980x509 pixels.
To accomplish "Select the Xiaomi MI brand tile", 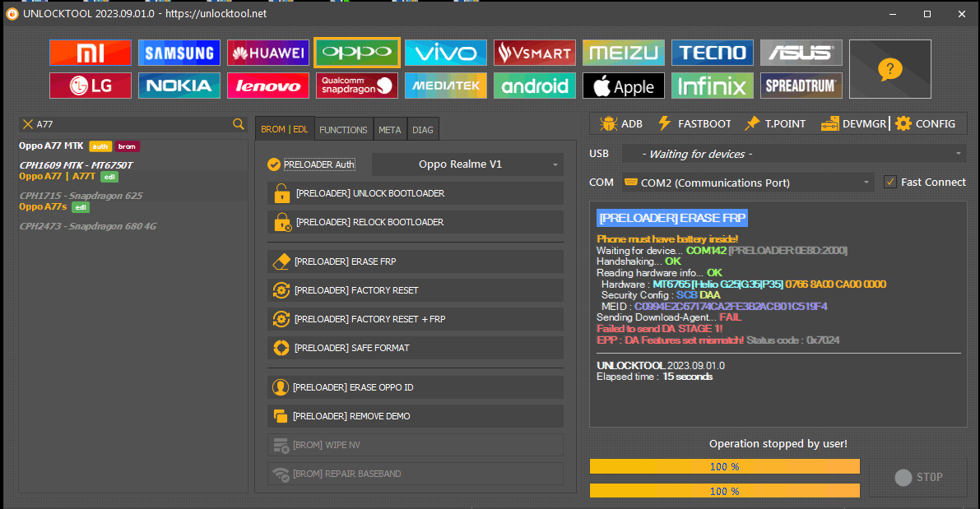I will (90, 53).
